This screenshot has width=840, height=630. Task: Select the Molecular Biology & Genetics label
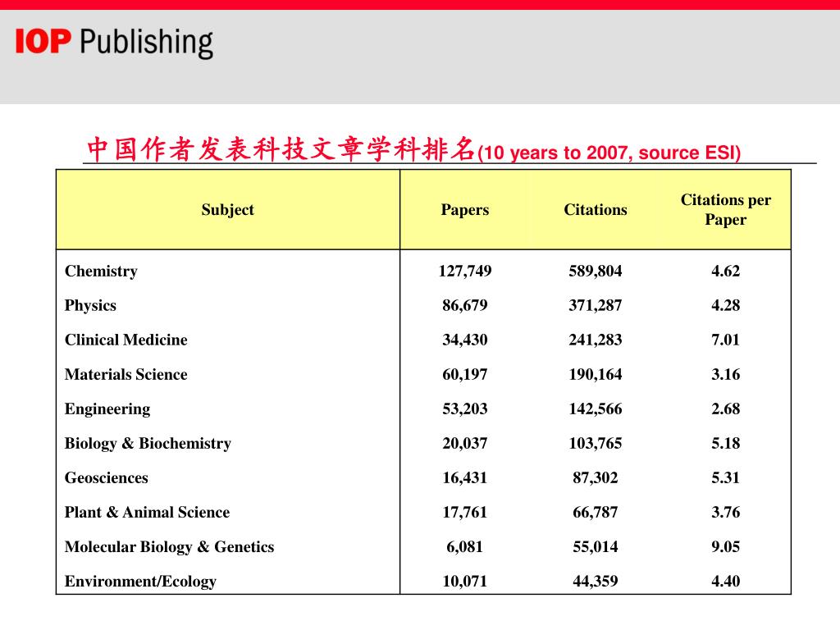(169, 547)
